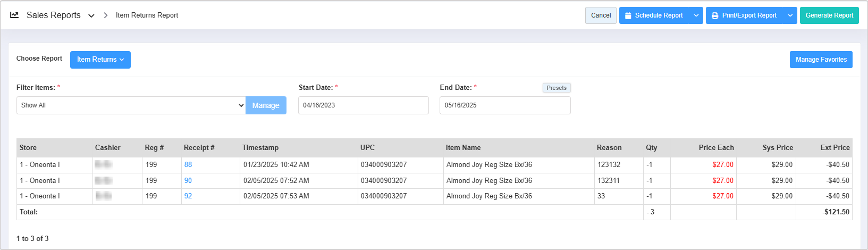Open Manage Favorites
This screenshot has height=250, width=868.
pyautogui.click(x=821, y=60)
